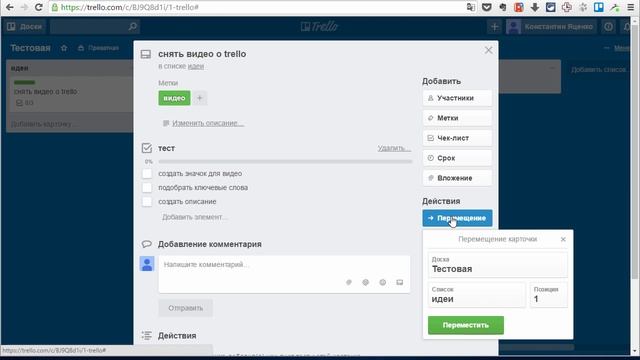The width and height of the screenshot is (640, 360).
Task: Click the Trello header search field
Action: tap(95, 27)
